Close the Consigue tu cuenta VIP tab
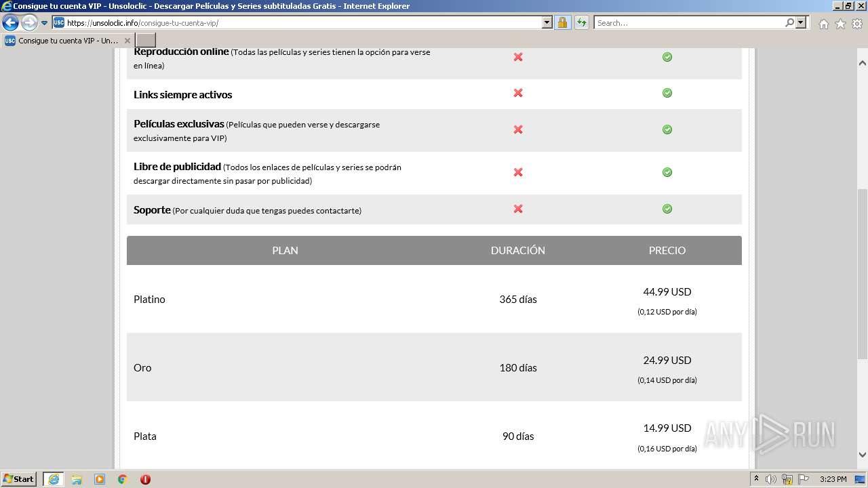868x488 pixels. point(127,41)
